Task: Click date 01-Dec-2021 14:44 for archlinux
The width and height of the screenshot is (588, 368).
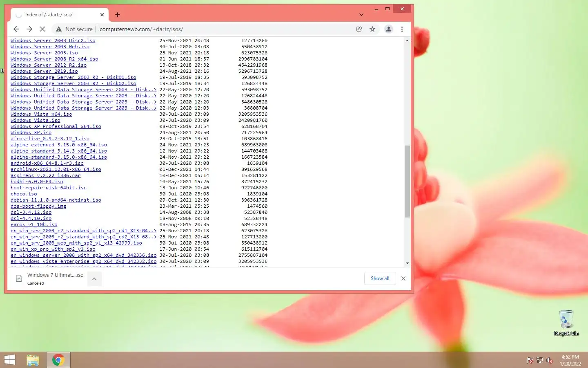Action: 184,169
